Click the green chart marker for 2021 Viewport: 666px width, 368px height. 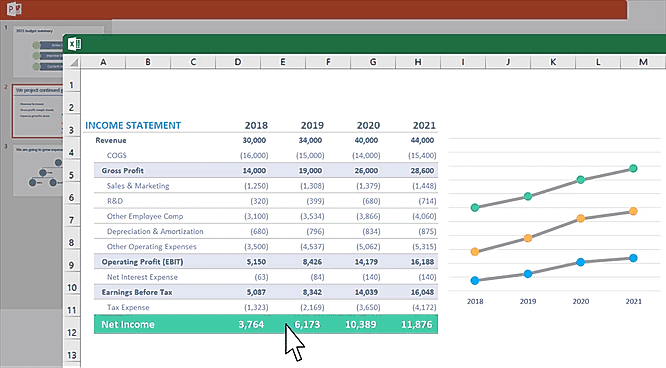point(633,168)
